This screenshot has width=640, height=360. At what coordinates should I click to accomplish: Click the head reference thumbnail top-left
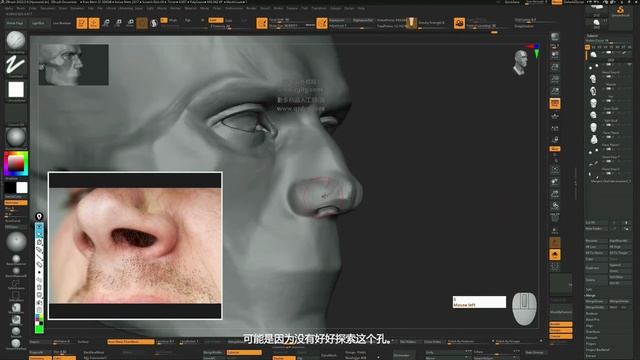(x=73, y=64)
